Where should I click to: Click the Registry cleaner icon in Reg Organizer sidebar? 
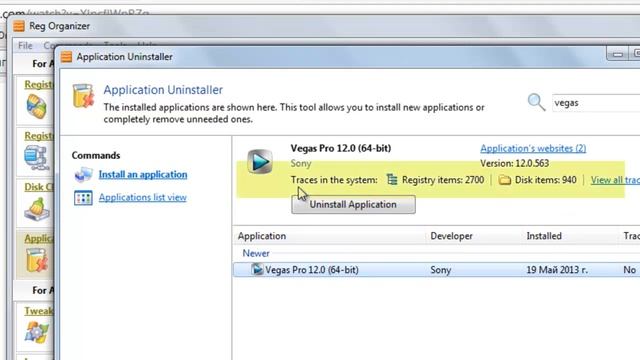(x=37, y=107)
